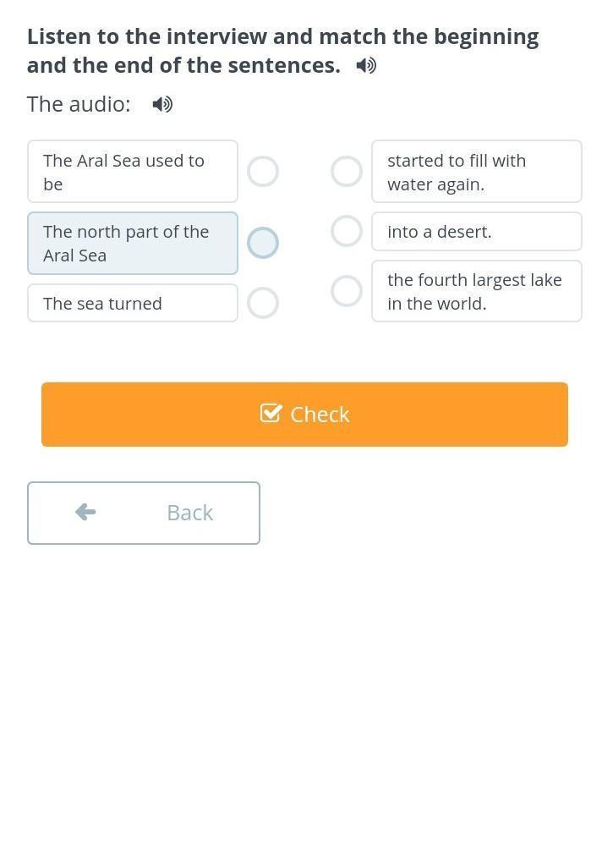Screen dimensions: 602x868
Task: Pick 'the fourth largest lake in the world.' card
Action: 477,291
